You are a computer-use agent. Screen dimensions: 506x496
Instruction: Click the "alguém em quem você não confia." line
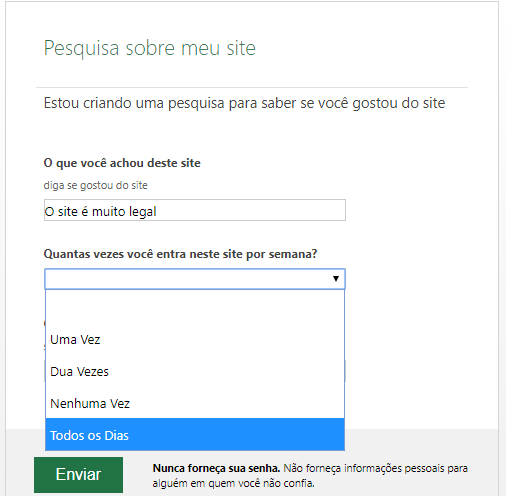point(233,483)
